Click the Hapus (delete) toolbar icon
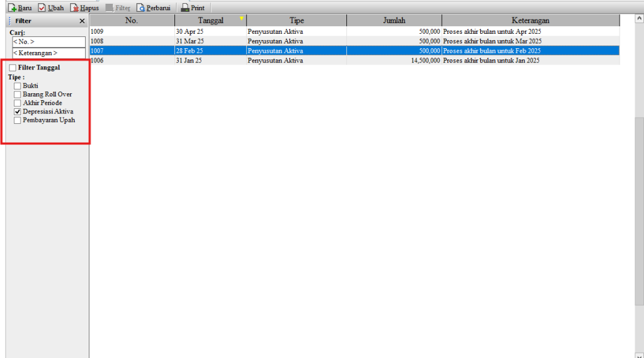Image resolution: width=644 pixels, height=358 pixels. 75,8
